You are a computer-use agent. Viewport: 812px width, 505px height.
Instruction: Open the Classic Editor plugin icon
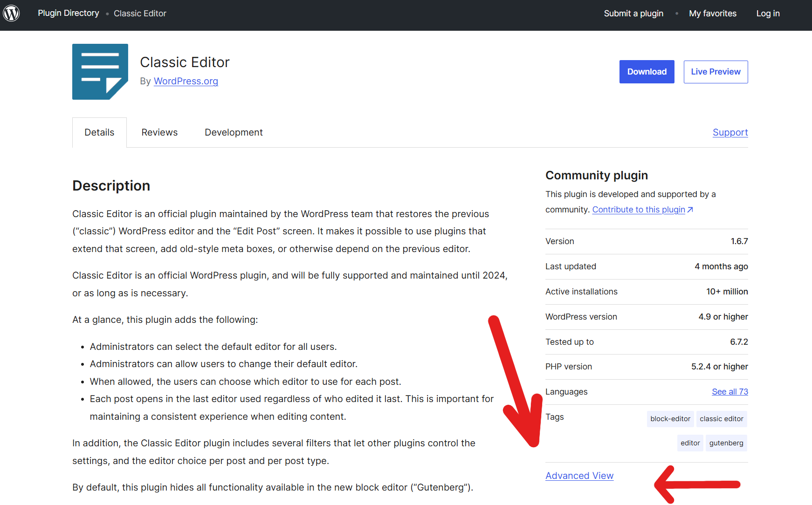click(x=100, y=72)
